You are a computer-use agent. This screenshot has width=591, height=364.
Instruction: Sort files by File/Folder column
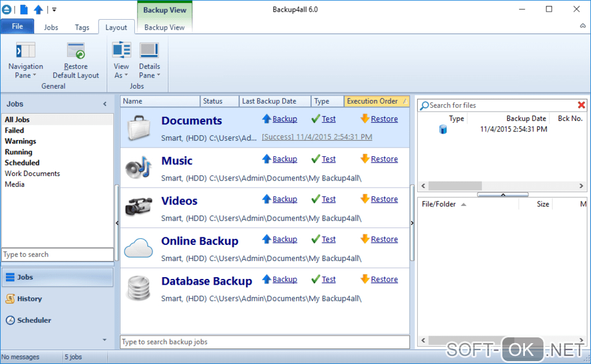[469, 204]
